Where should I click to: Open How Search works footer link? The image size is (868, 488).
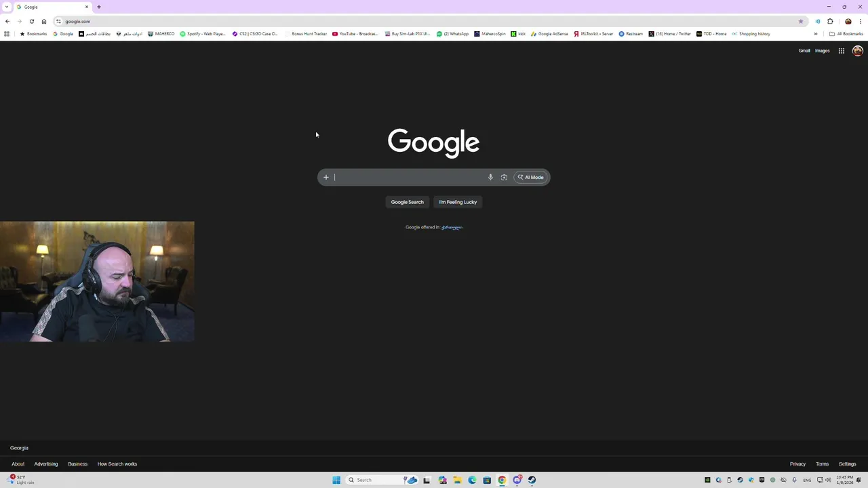click(x=117, y=464)
